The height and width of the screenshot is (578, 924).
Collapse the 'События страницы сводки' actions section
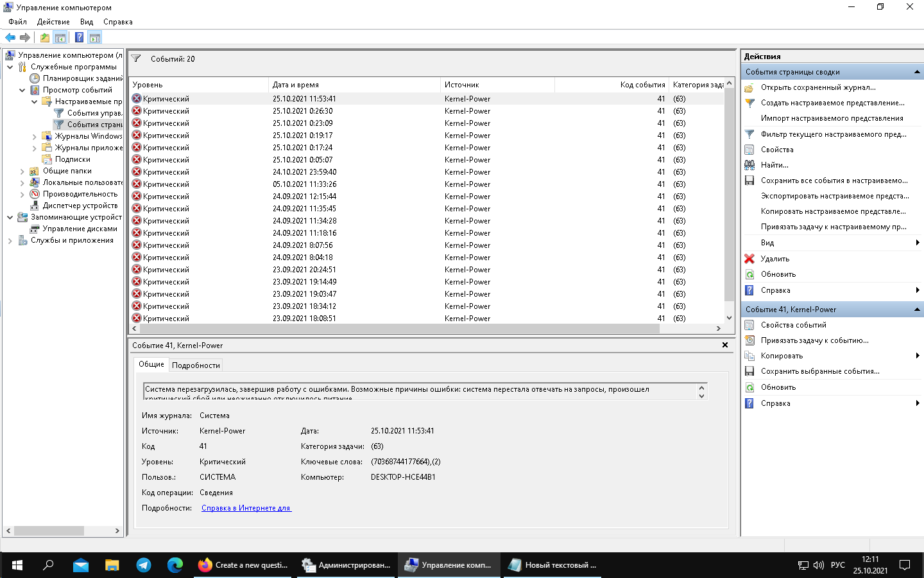coord(917,72)
